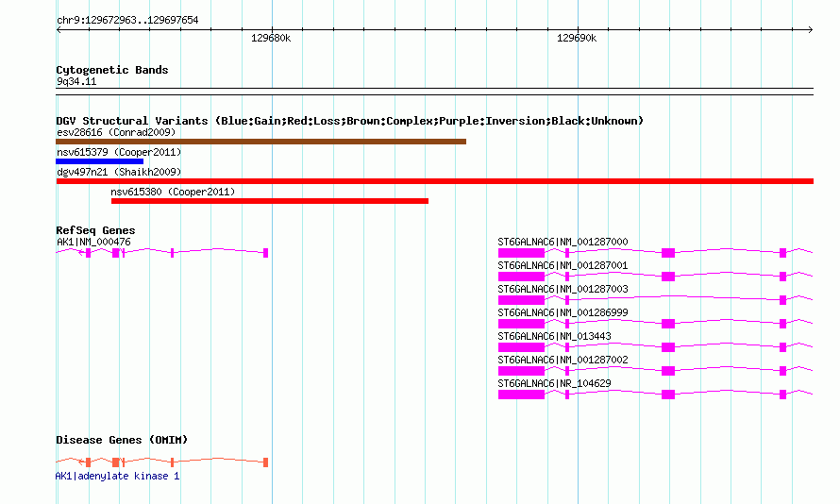The height and width of the screenshot is (504, 840).
Task: Click the Disease Genes (OMIM) track title
Action: (122, 440)
